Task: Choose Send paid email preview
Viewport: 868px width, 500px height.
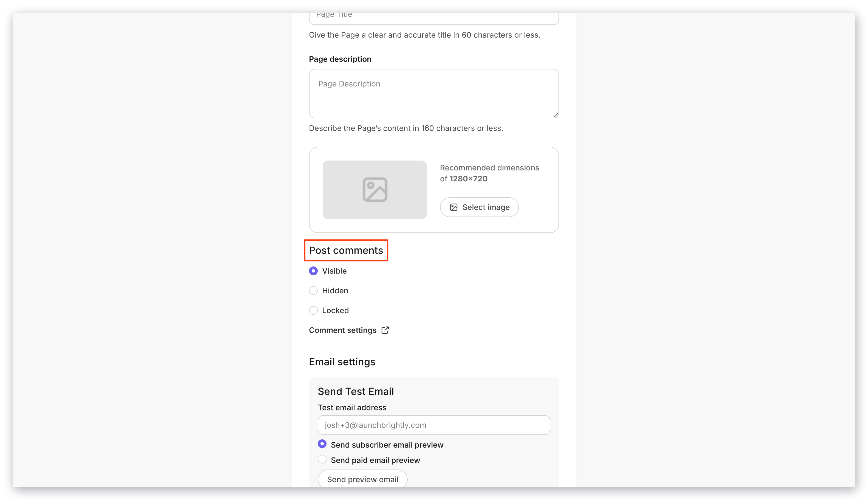Action: click(x=322, y=459)
